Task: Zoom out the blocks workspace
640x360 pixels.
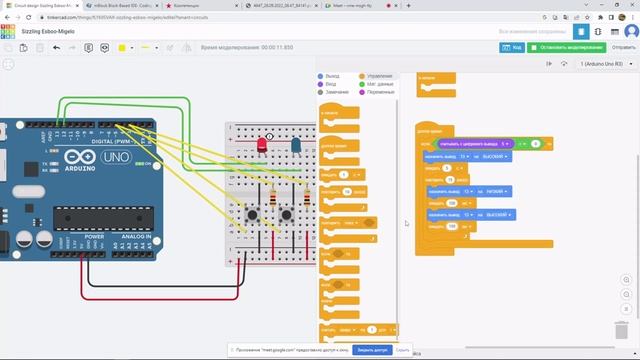Action: [626, 294]
